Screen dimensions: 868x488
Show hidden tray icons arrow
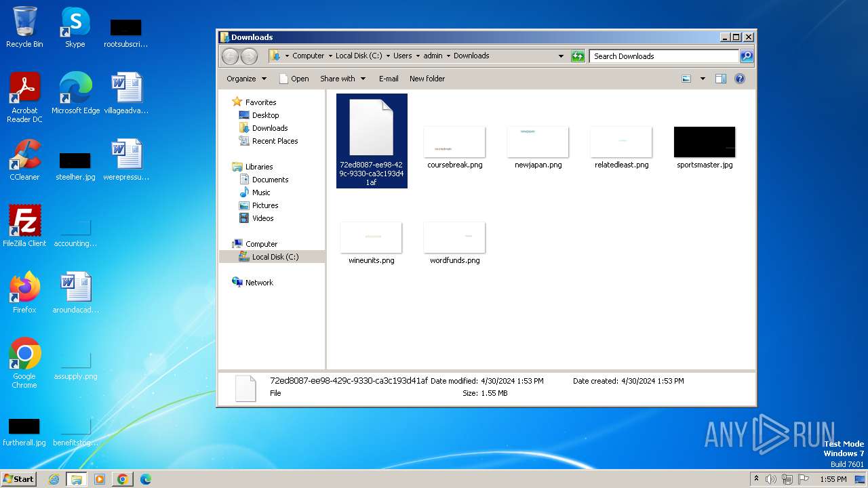756,479
